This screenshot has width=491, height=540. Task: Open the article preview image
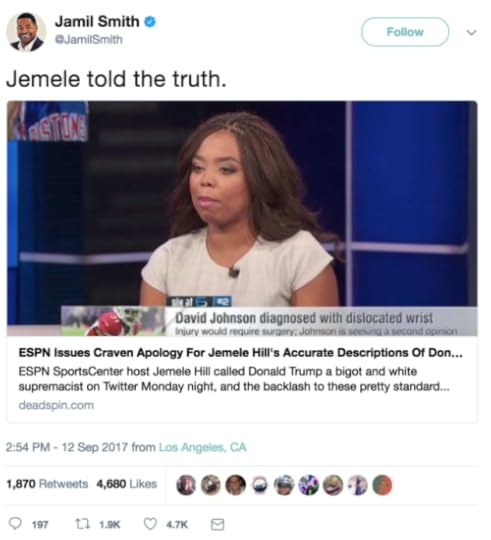point(242,218)
